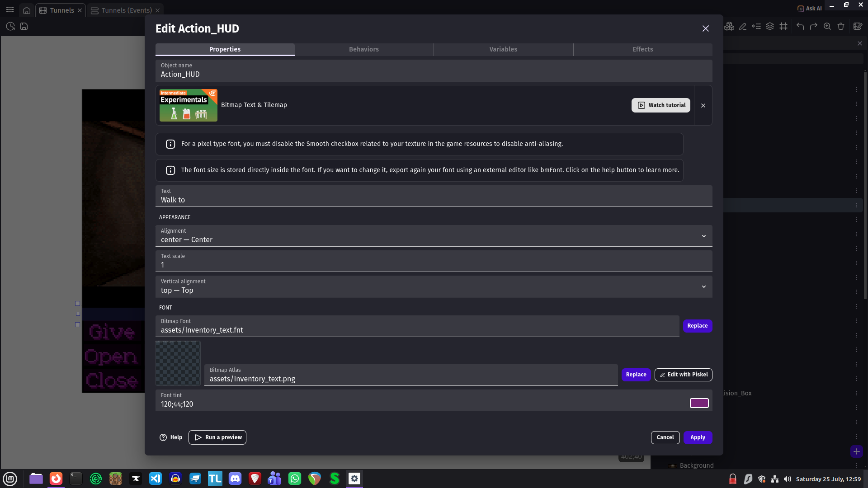Viewport: 868px width, 488px height.
Task: Click the Text field containing Walk to
Action: [x=434, y=196]
